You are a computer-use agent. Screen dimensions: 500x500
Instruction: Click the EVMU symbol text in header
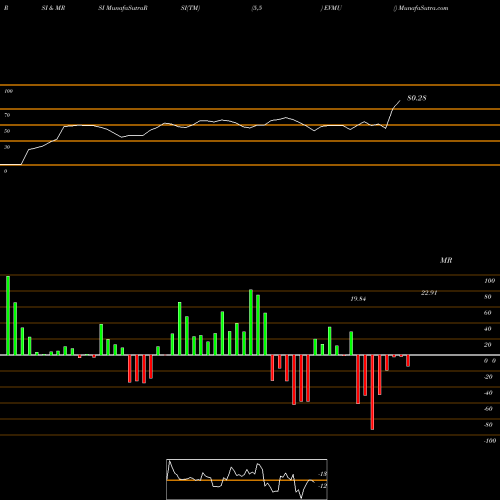(332, 8)
